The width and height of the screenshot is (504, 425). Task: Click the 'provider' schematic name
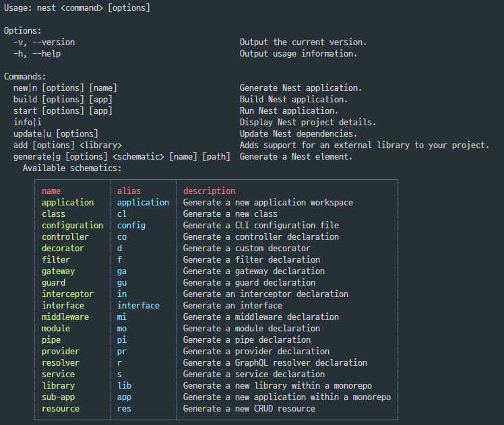61,352
